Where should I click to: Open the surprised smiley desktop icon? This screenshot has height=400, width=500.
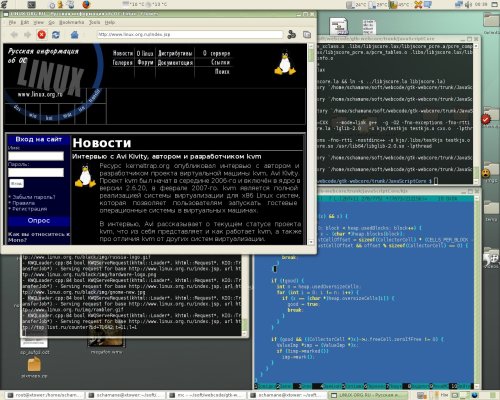tap(486, 173)
